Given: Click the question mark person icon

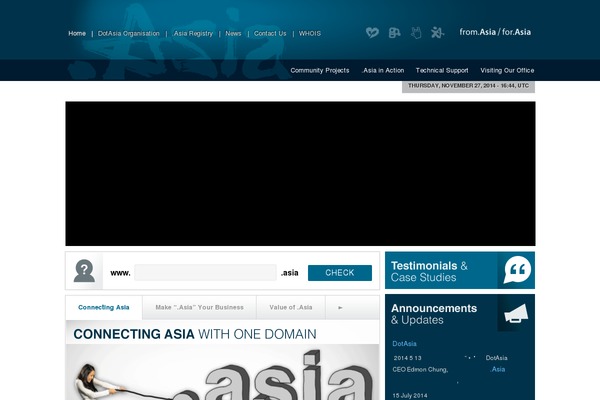Looking at the screenshot, I should (84, 271).
